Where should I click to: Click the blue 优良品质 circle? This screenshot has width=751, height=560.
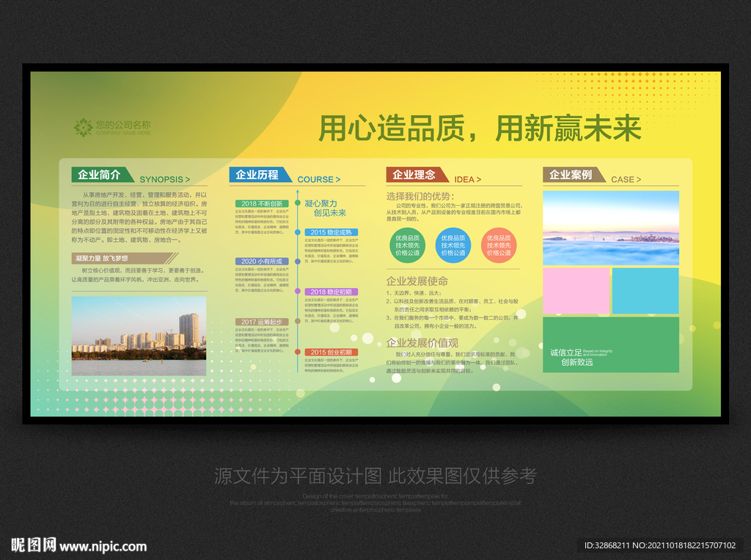point(453,245)
